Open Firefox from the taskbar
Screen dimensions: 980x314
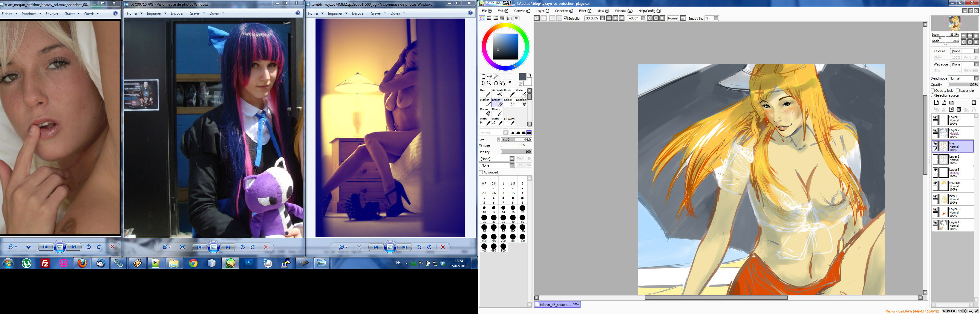click(82, 263)
